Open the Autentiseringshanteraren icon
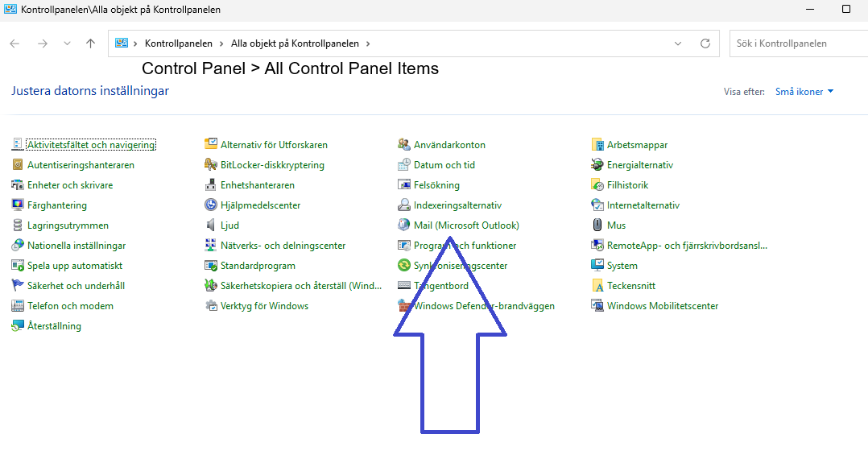 18,165
